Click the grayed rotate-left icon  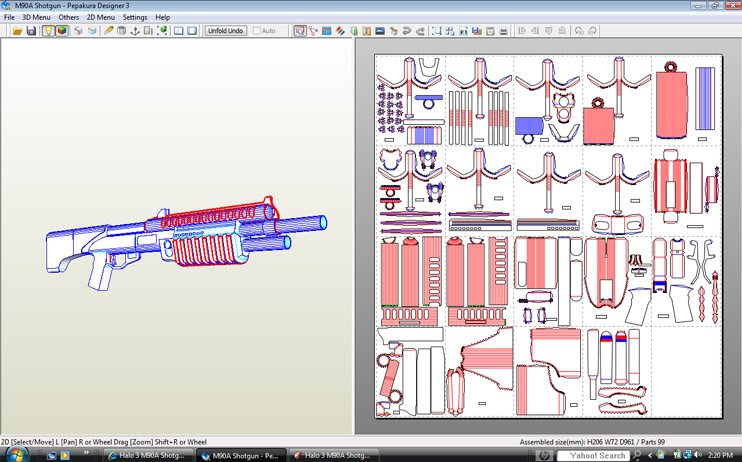tap(579, 31)
